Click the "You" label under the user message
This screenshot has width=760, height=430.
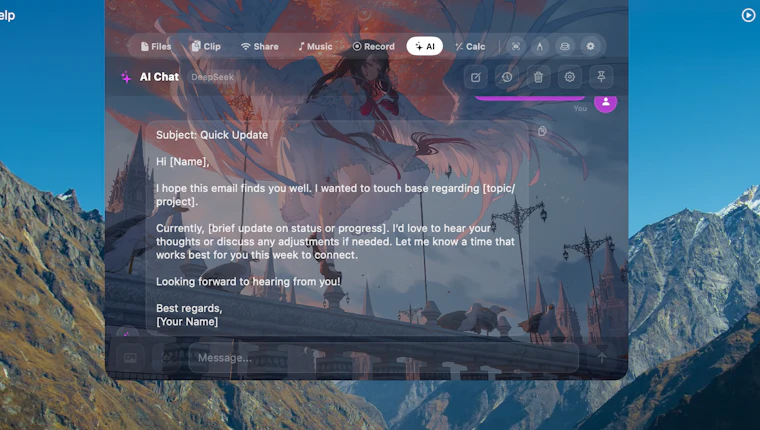tap(580, 109)
